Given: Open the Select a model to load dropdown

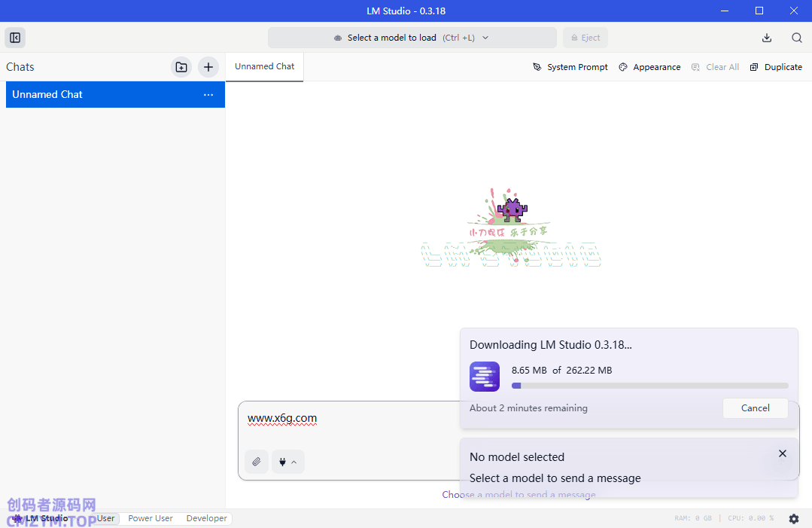Looking at the screenshot, I should [x=412, y=38].
